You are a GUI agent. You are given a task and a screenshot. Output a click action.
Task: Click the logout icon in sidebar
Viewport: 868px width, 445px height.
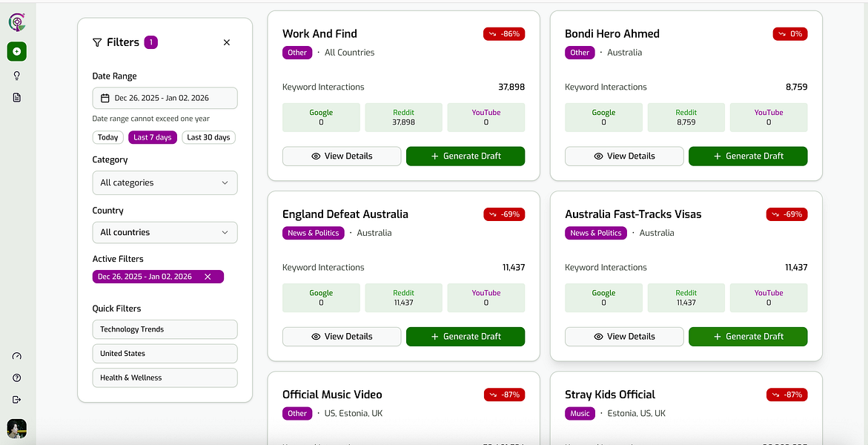pyautogui.click(x=17, y=399)
